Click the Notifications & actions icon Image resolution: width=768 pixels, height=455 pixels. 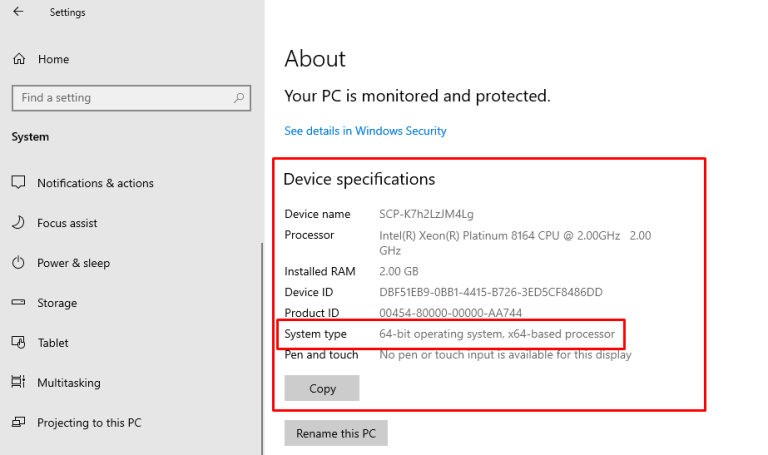tap(18, 182)
